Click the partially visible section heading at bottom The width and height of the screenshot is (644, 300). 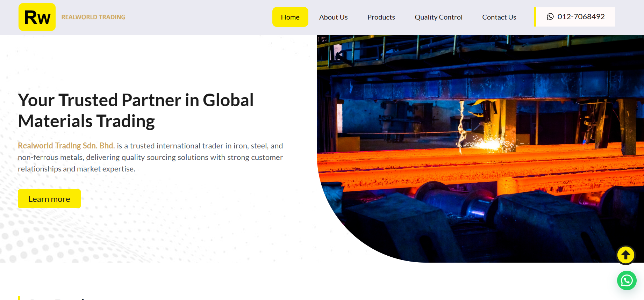[x=56, y=298]
